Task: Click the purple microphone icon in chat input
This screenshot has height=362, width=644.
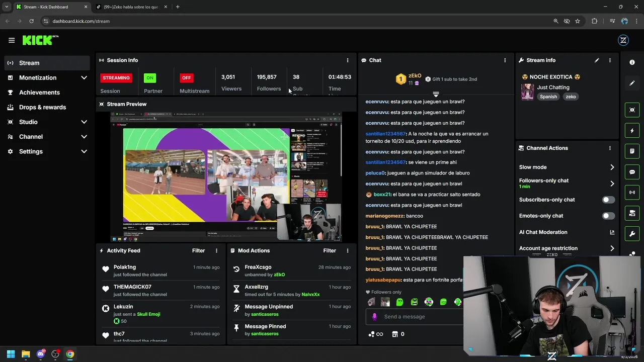Action: pos(374,317)
